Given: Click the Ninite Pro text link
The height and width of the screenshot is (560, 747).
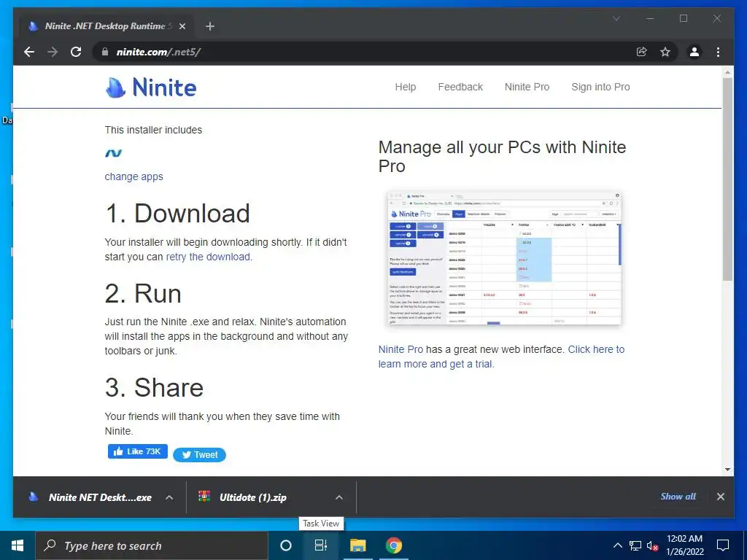Looking at the screenshot, I should 400,349.
